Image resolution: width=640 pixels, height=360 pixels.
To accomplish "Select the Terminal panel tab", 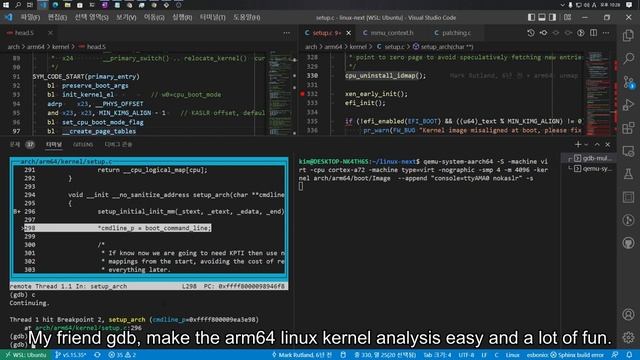I will click(x=53, y=144).
